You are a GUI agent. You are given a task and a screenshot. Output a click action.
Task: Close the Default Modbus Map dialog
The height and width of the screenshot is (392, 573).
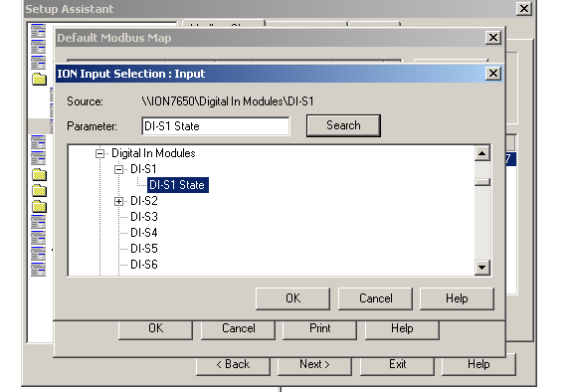(x=493, y=37)
